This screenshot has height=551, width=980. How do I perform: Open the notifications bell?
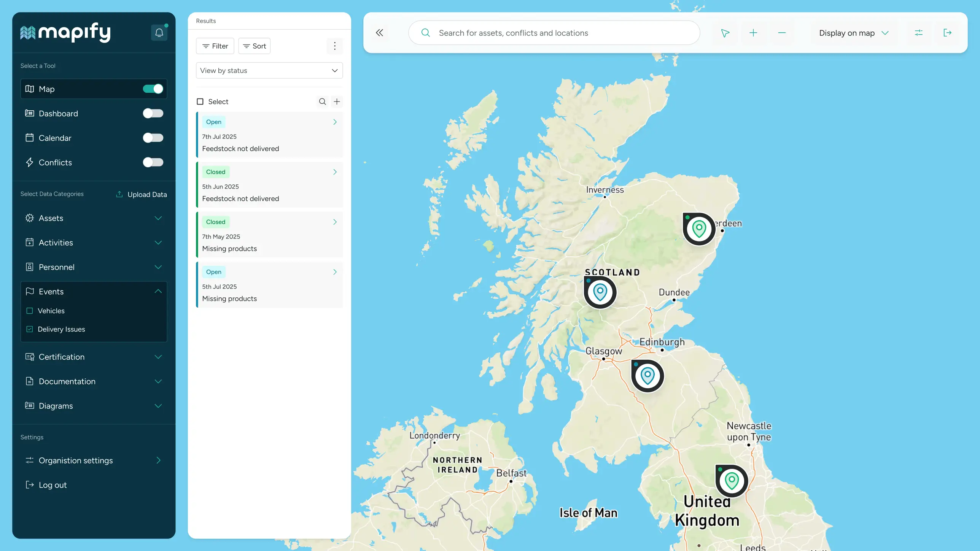159,33
